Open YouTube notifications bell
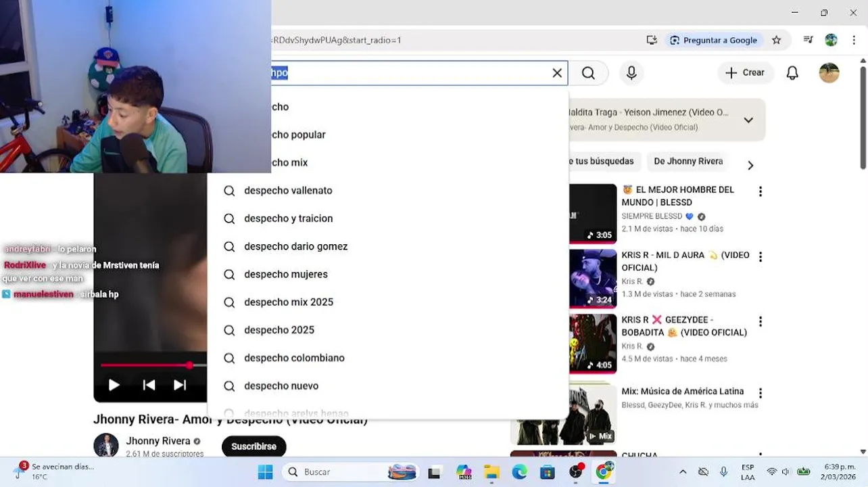 792,73
